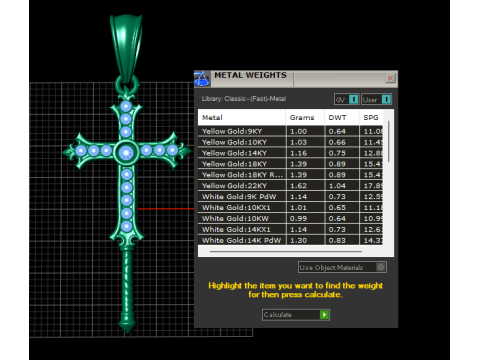Enable Use Object Materials option
This screenshot has height=360, width=480.
point(342,267)
